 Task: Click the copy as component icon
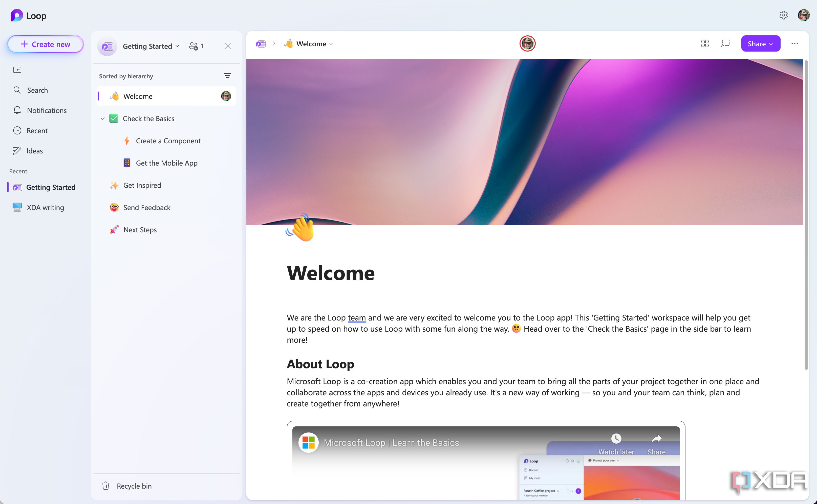[x=725, y=44]
